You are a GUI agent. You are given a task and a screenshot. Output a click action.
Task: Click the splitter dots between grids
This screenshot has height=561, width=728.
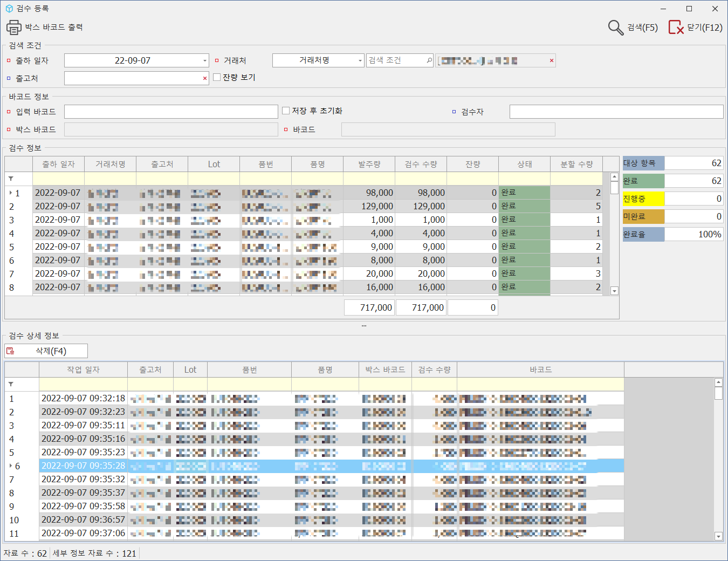(364, 326)
